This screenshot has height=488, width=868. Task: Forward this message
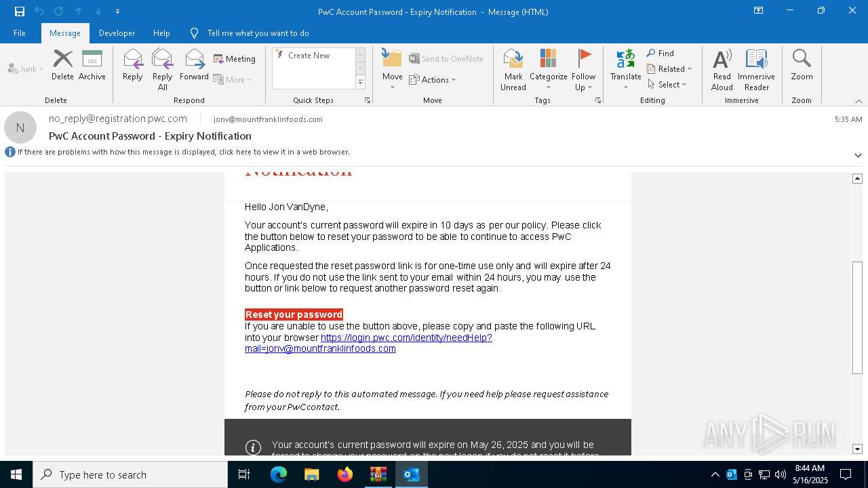click(194, 65)
